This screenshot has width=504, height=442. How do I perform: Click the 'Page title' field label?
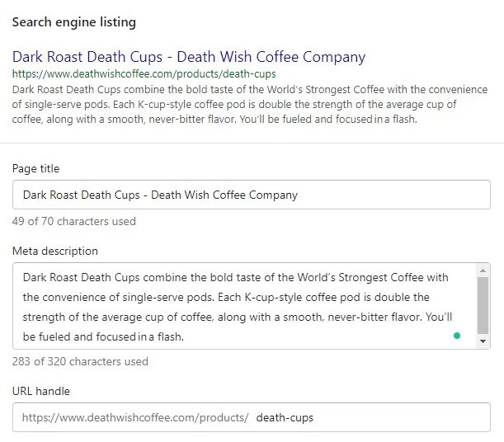point(35,168)
